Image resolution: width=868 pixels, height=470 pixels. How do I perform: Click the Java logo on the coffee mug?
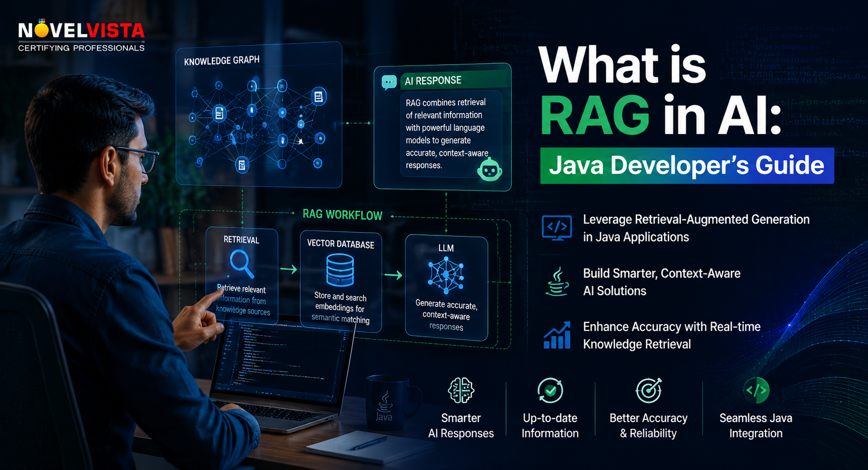coord(384,406)
